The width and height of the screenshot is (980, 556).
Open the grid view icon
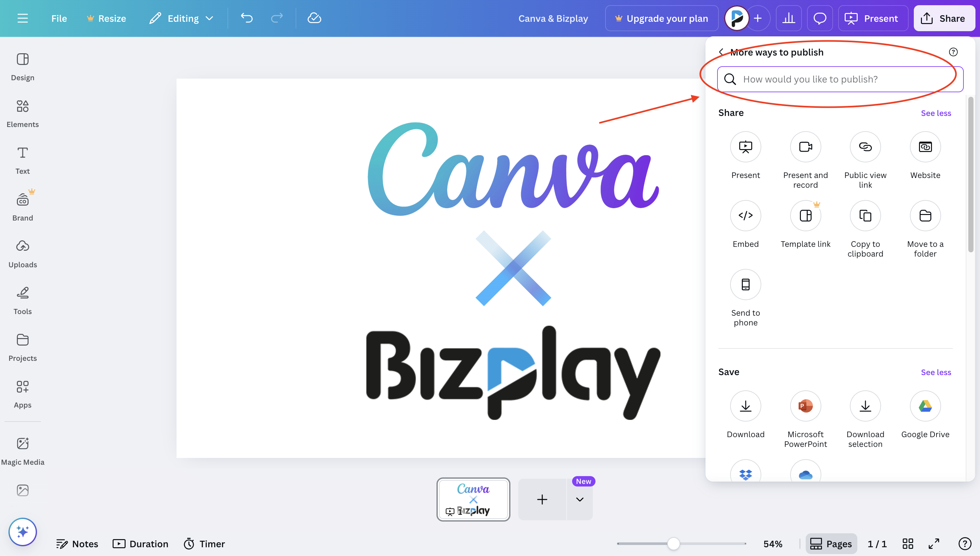[x=908, y=544]
